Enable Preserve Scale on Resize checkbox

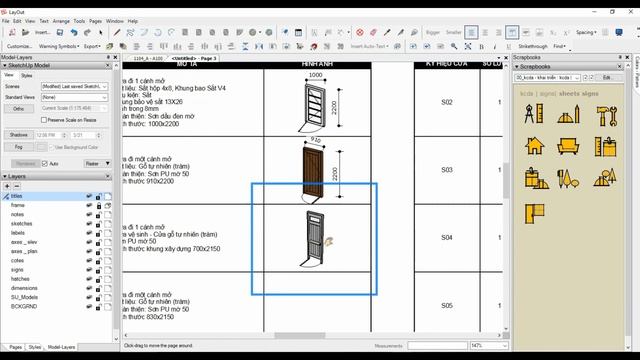click(44, 120)
